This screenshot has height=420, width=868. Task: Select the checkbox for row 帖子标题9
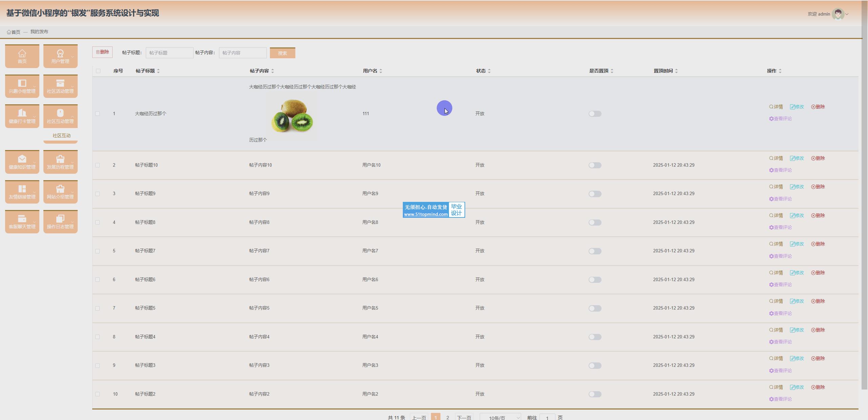point(98,194)
